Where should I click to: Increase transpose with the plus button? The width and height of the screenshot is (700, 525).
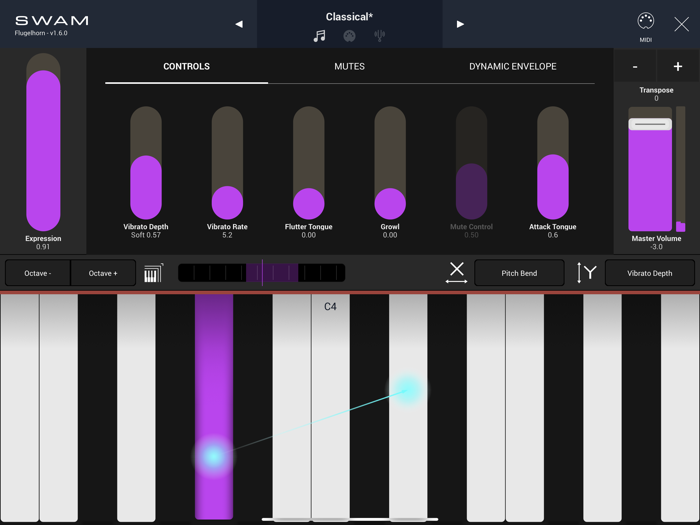point(677,67)
